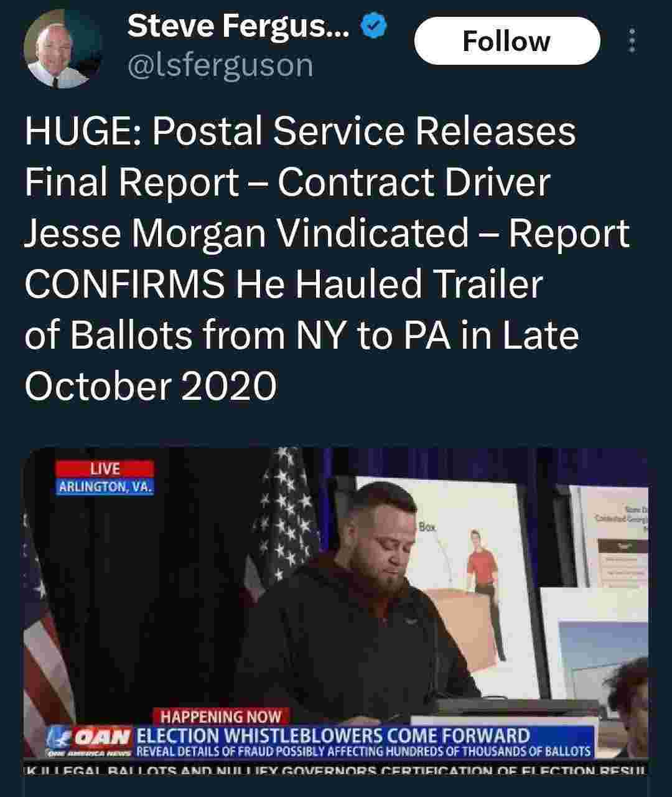The width and height of the screenshot is (672, 797).
Task: Click the blue verified checkmark badge
Action: 376,26
